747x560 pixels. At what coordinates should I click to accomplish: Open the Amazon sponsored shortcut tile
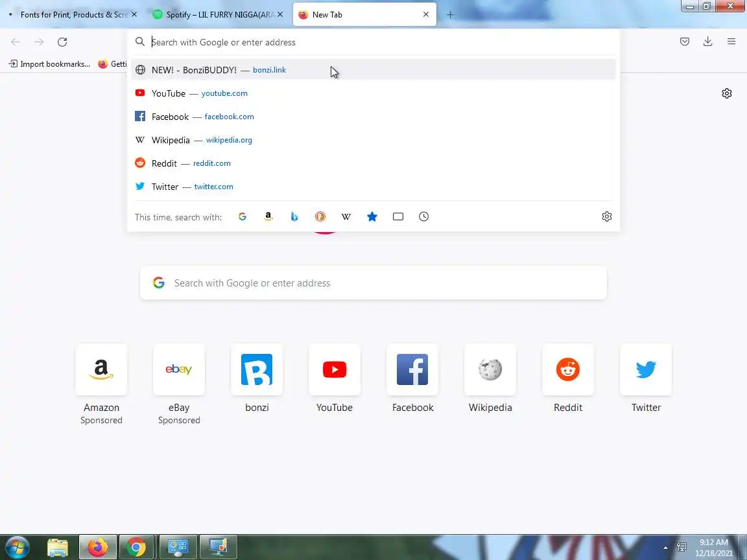click(x=101, y=369)
